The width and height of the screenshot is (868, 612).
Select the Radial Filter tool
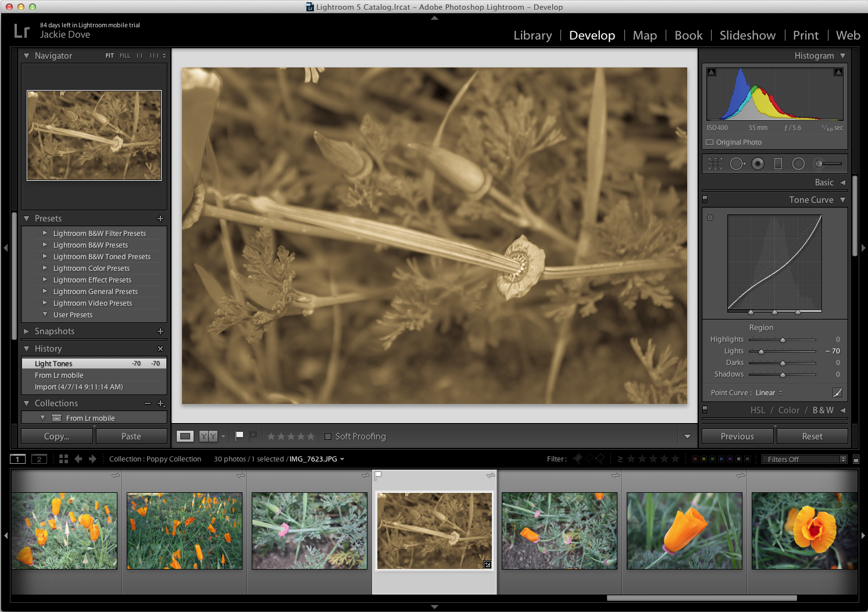798,163
